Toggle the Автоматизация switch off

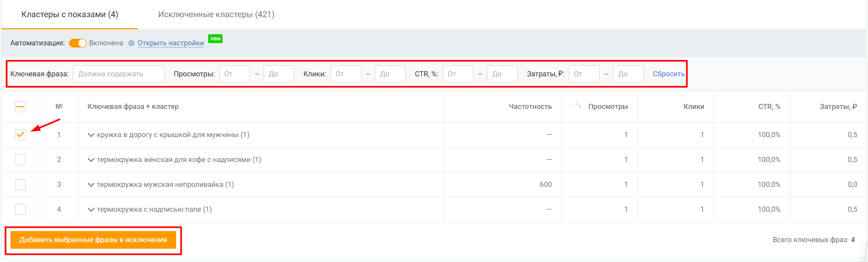78,43
